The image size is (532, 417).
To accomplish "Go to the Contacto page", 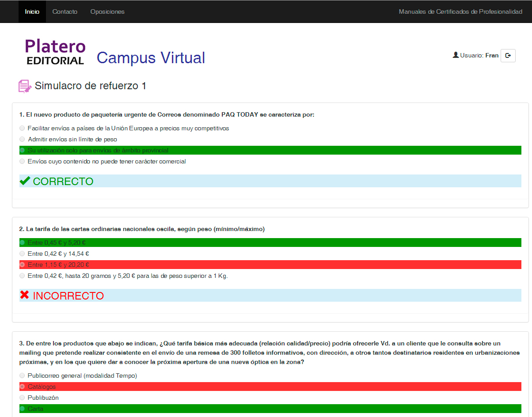I will tap(65, 11).
